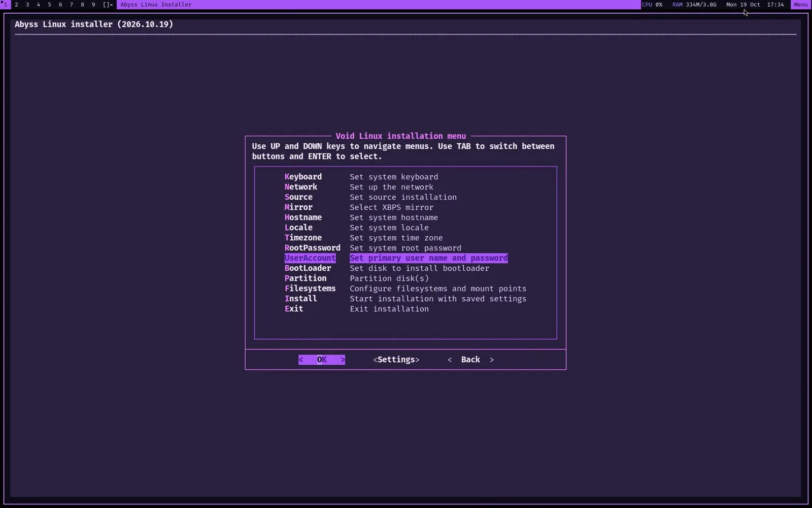The height and width of the screenshot is (508, 812).
Task: Click the CPU 0% status indicator
Action: [652, 5]
